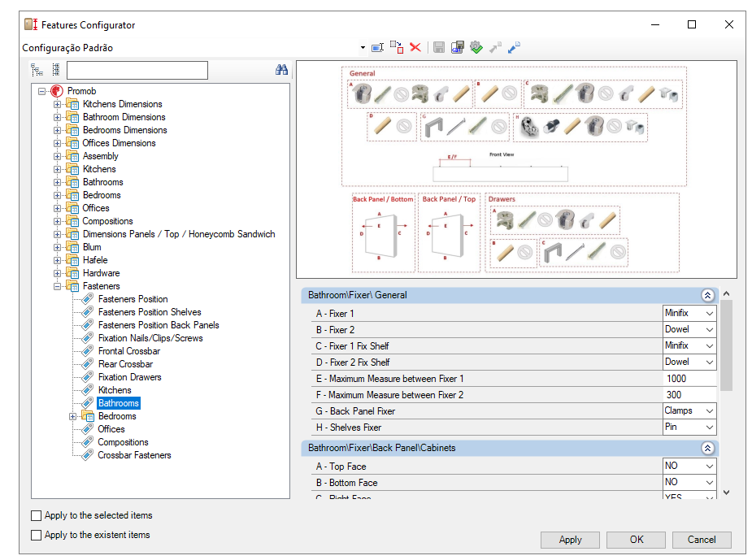Viewport: 752px width, 560px height.
Task: Open the G - Back Panel Fixer dropdown
Action: [710, 411]
